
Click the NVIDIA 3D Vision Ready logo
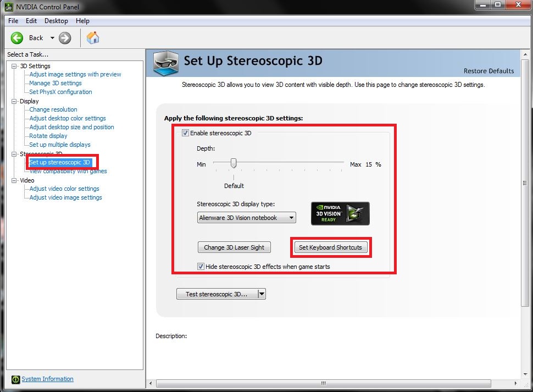(x=340, y=213)
